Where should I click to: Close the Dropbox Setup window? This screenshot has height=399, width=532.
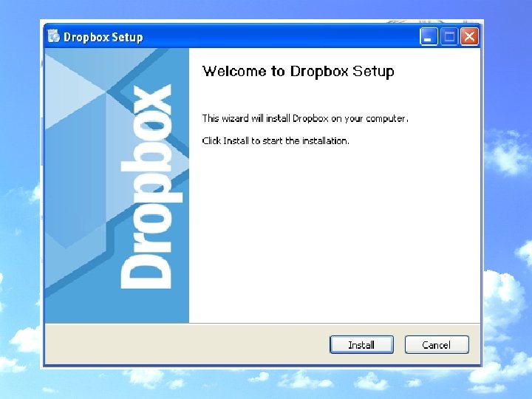(470, 36)
